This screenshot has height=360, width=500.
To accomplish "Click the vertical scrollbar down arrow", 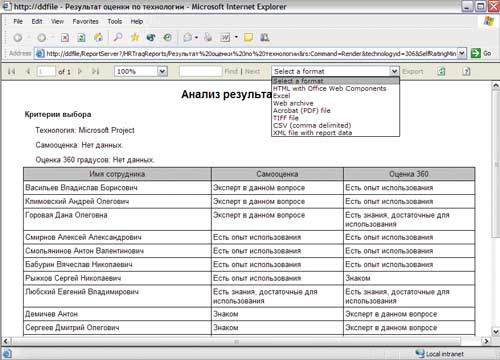I will coord(496,332).
